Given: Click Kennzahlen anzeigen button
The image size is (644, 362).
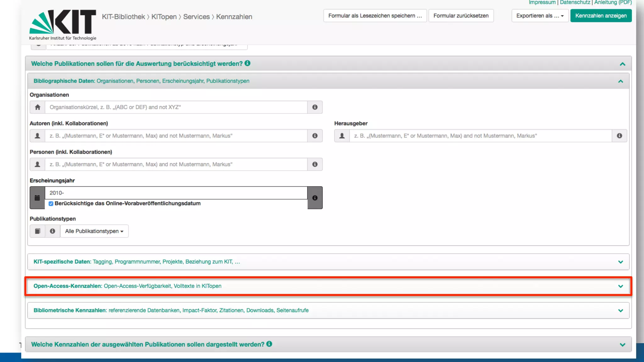Looking at the screenshot, I should (601, 16).
